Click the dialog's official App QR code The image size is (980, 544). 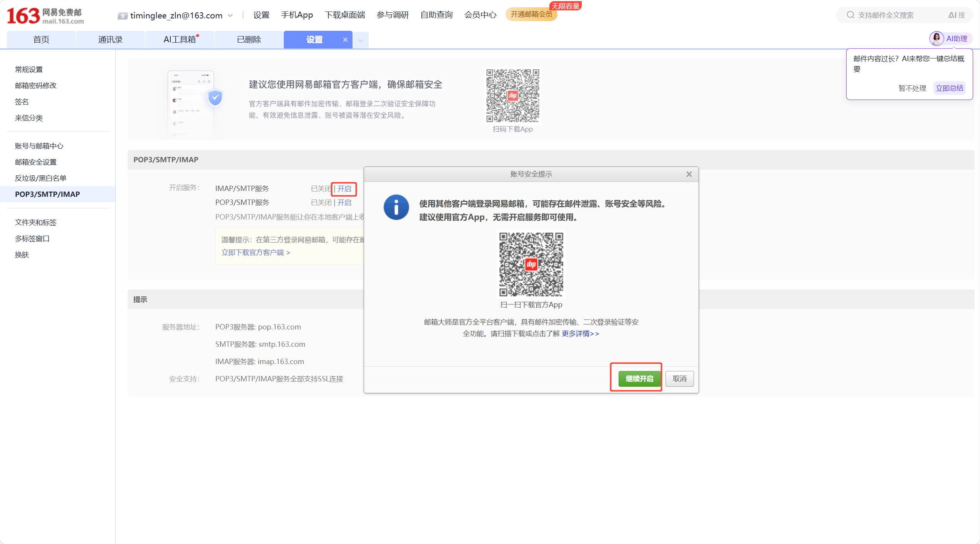click(x=531, y=264)
